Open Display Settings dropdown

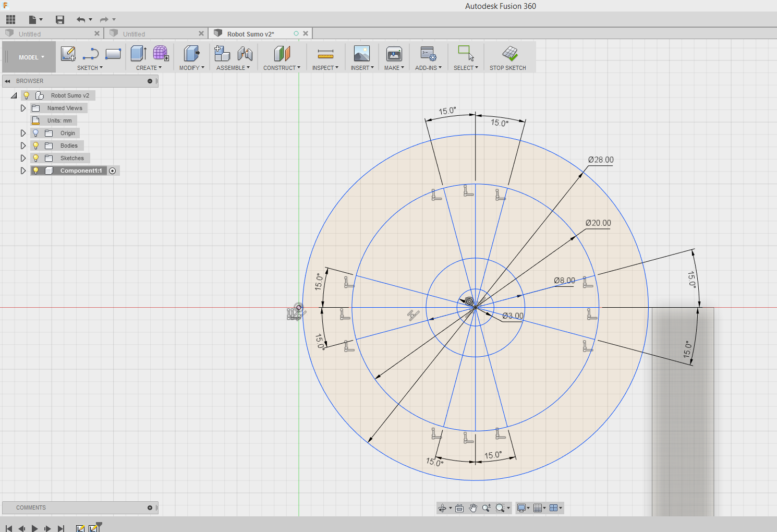[x=523, y=508]
